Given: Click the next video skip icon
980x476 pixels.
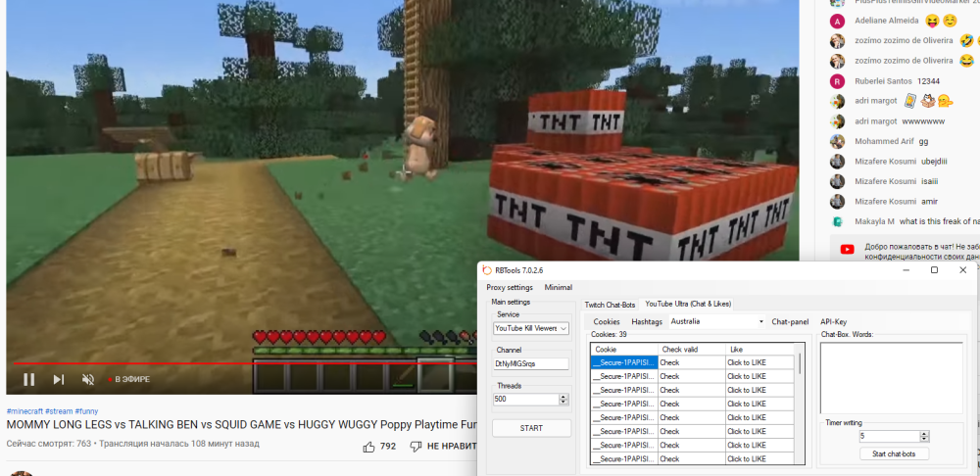Looking at the screenshot, I should [59, 379].
